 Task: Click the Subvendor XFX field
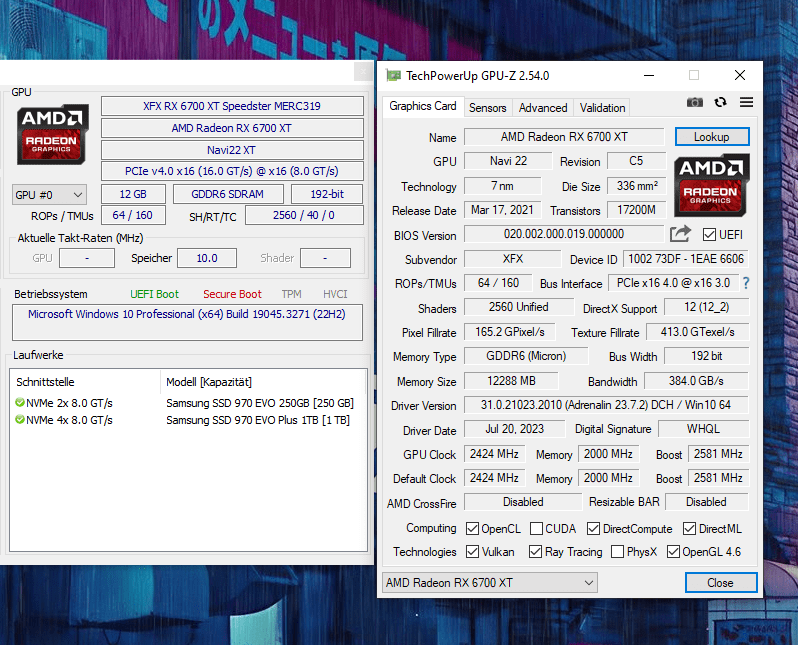(x=512, y=259)
